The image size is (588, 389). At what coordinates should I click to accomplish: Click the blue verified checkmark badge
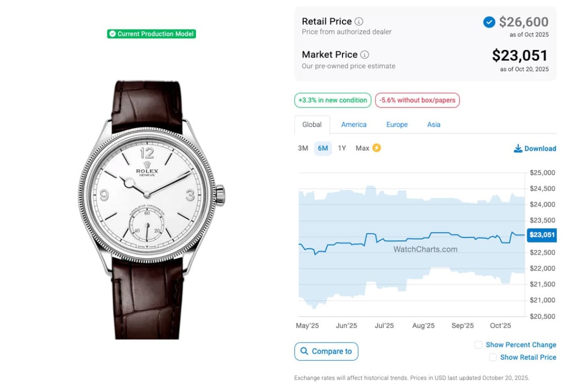pos(489,22)
